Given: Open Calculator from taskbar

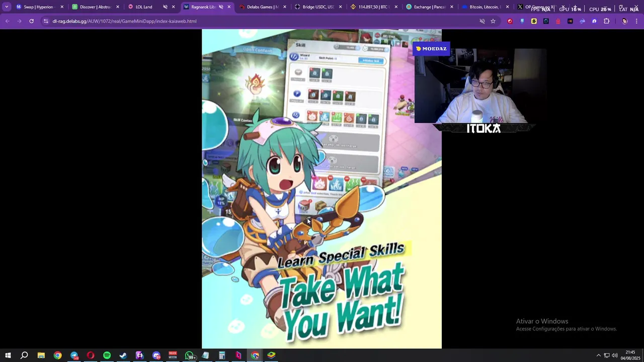Looking at the screenshot, I should tap(222, 355).
